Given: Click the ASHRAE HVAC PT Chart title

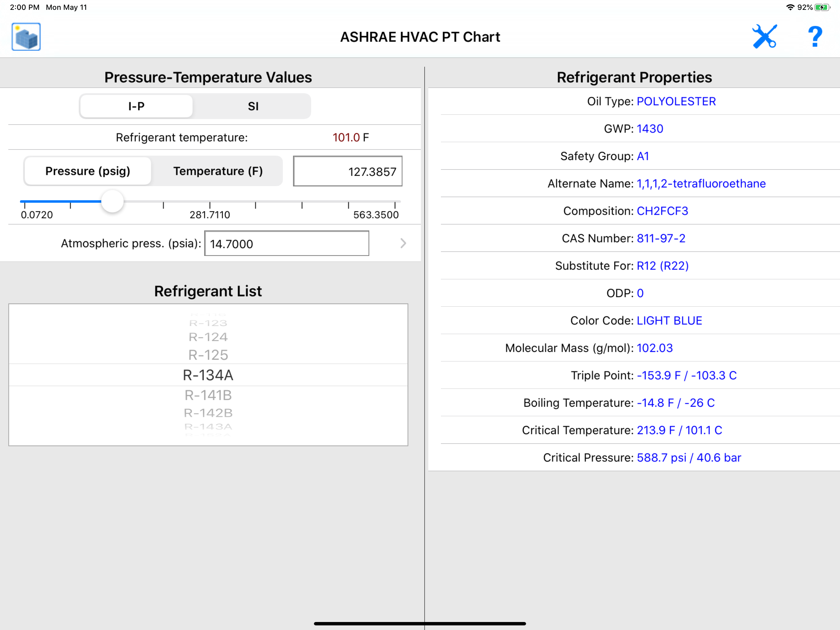Looking at the screenshot, I should click(420, 37).
